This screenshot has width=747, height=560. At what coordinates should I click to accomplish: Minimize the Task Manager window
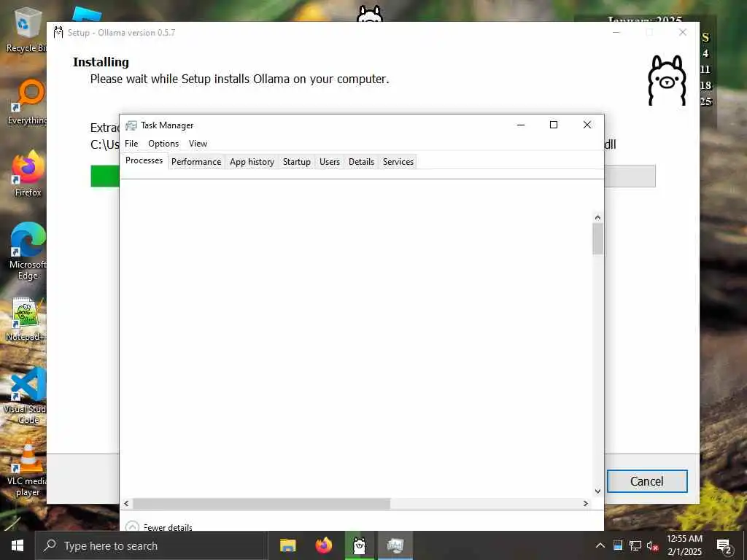[521, 125]
